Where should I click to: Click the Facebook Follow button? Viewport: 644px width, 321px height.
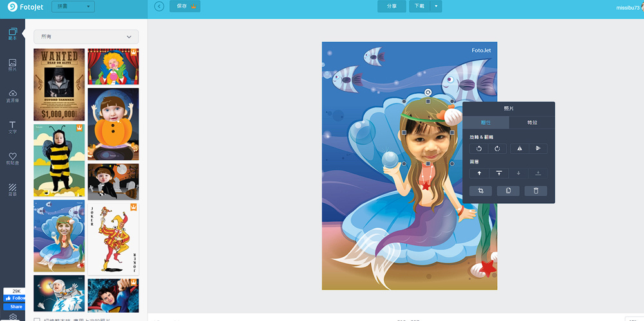(14, 298)
